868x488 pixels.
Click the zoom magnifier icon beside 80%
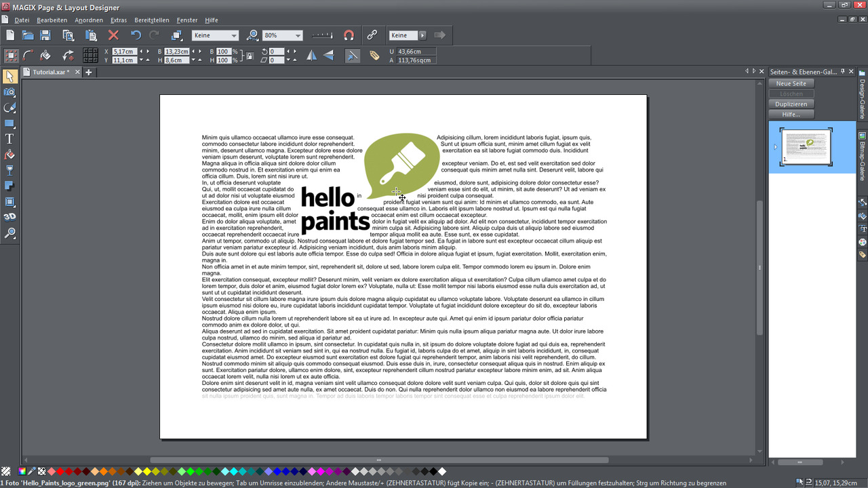253,35
